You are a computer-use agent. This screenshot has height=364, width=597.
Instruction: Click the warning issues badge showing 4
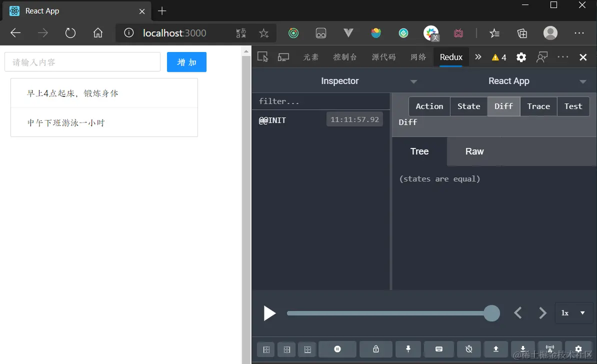499,57
